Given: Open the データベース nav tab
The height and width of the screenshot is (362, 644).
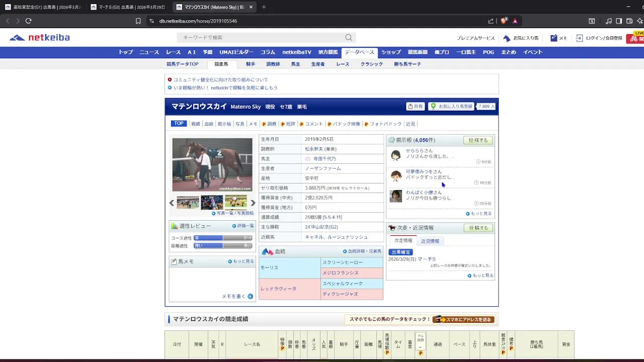Looking at the screenshot, I should [359, 52].
